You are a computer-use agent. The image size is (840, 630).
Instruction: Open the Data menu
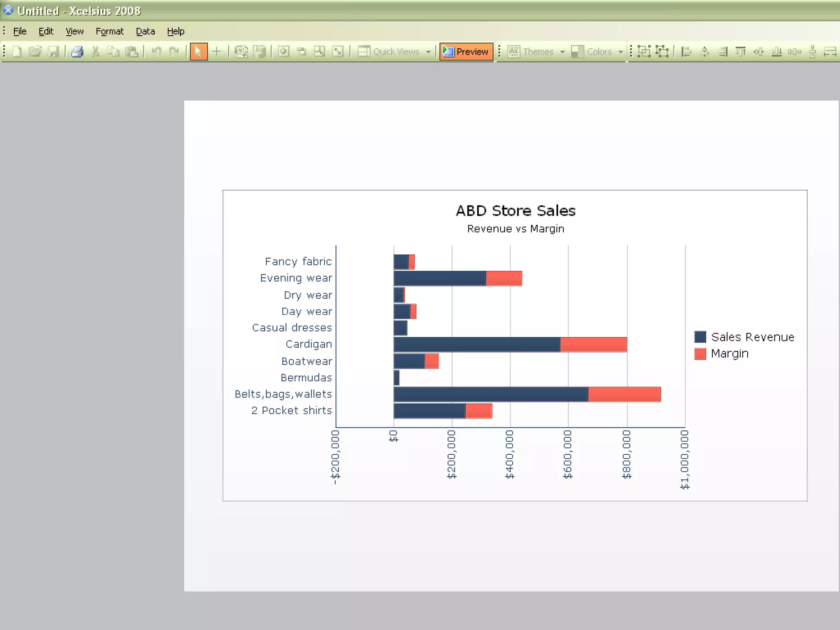tap(145, 31)
